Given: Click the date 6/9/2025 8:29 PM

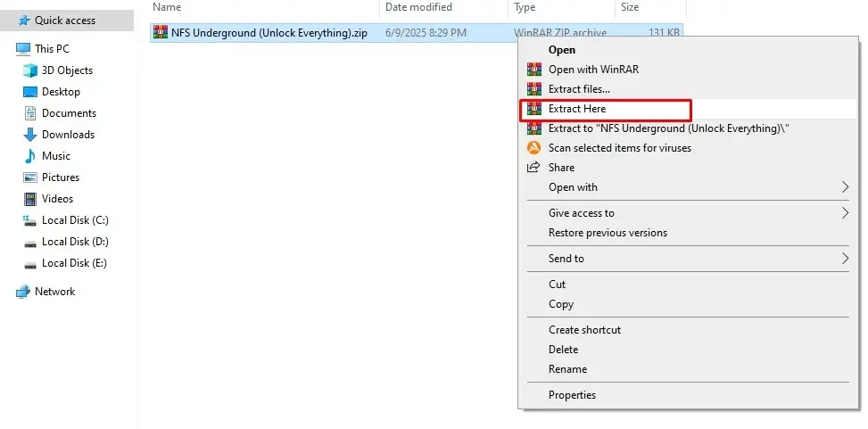Looking at the screenshot, I should (426, 33).
